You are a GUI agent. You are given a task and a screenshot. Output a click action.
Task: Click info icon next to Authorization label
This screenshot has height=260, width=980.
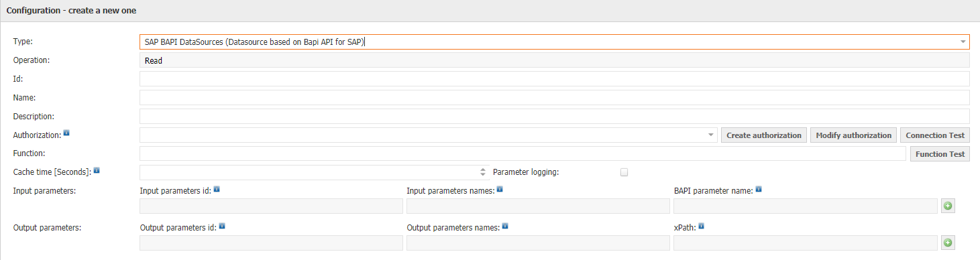pyautogui.click(x=66, y=133)
